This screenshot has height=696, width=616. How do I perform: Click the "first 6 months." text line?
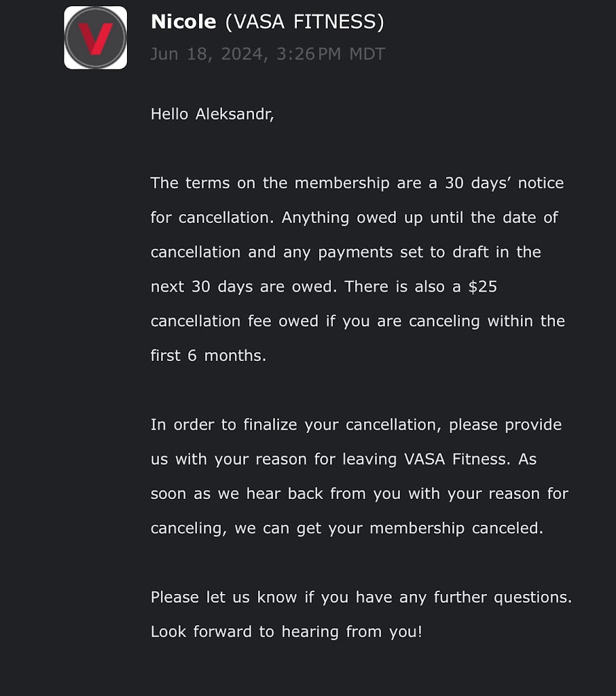tap(208, 355)
